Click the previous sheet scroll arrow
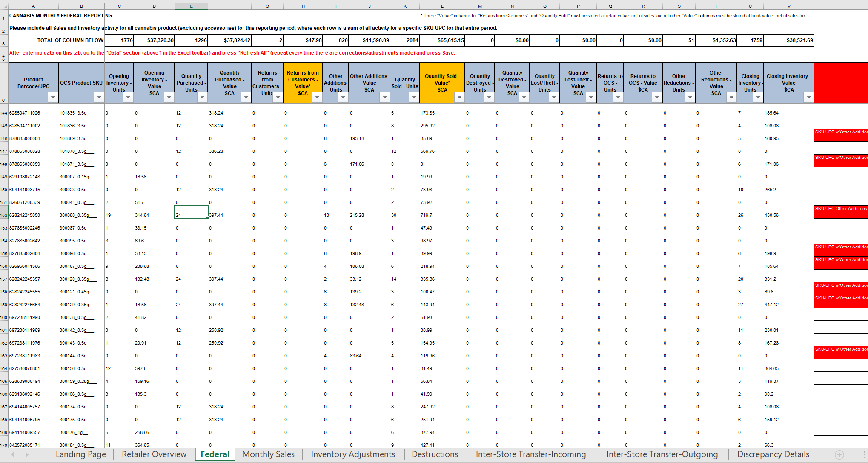The width and height of the screenshot is (868, 463). (x=13, y=454)
